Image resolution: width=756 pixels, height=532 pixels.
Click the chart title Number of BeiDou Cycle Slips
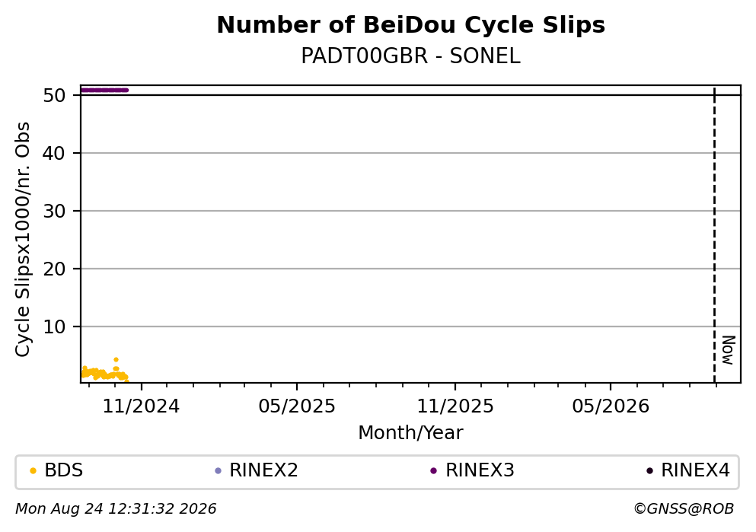(411, 25)
